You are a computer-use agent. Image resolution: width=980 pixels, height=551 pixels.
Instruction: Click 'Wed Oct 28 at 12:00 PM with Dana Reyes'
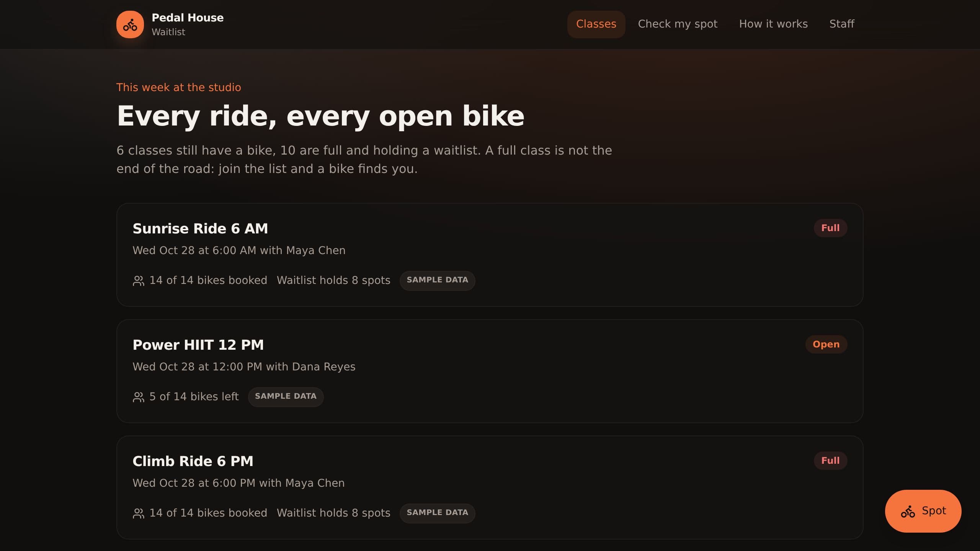[244, 367]
